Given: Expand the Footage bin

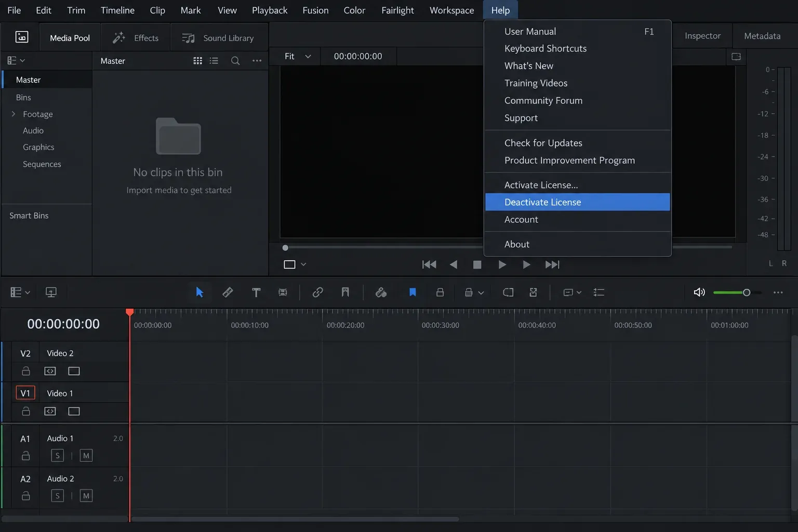Looking at the screenshot, I should pos(14,114).
